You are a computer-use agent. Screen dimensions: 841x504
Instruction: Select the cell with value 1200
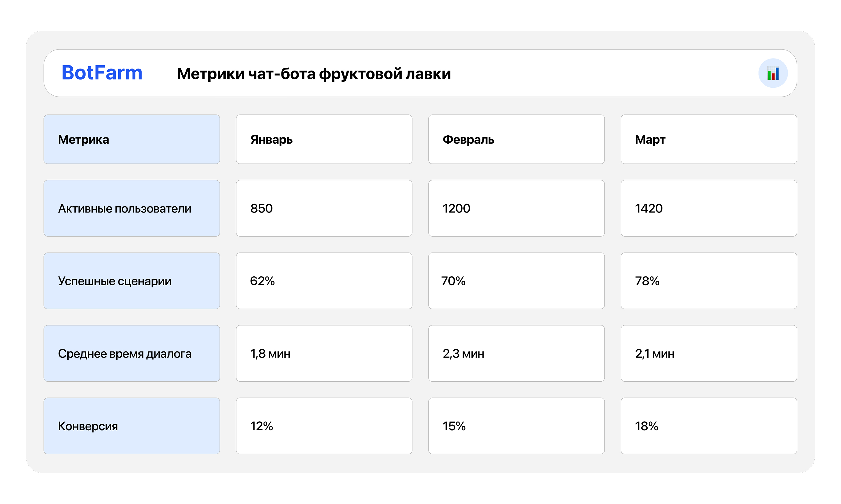(x=516, y=208)
